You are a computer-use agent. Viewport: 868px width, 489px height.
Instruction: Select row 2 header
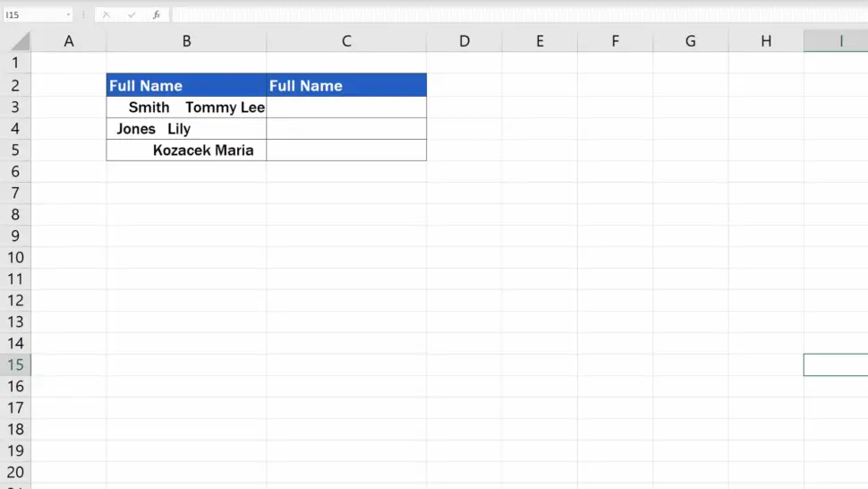(15, 85)
